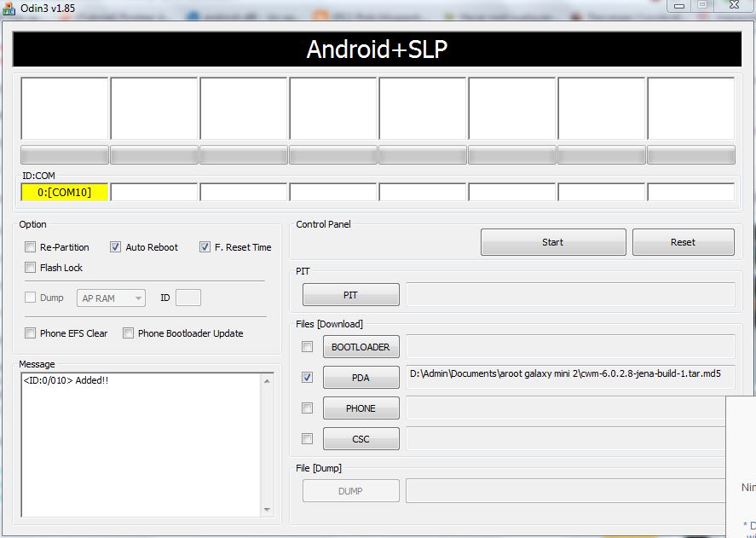Click the PHONE file button

point(361,408)
